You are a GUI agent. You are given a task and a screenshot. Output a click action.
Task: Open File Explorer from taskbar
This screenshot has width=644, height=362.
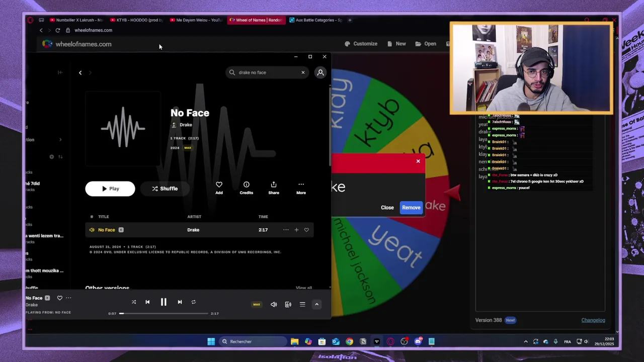click(x=294, y=342)
